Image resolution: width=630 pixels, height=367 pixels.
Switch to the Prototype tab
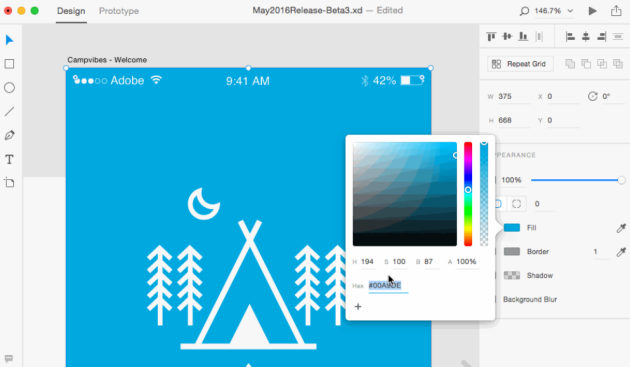tap(119, 11)
